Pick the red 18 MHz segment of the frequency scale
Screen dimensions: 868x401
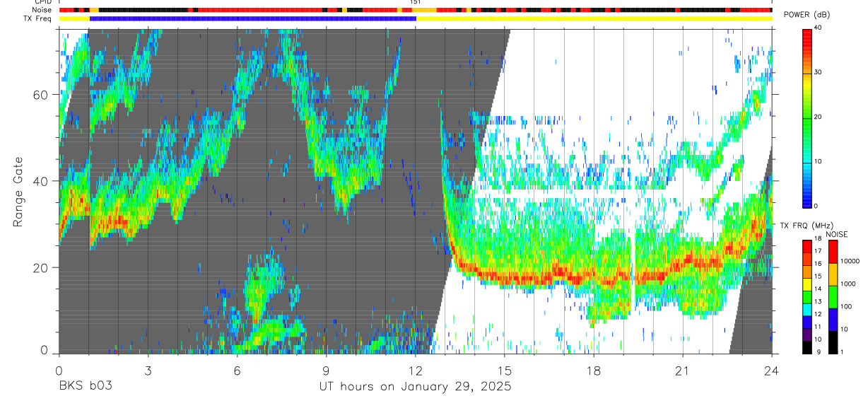click(x=807, y=246)
